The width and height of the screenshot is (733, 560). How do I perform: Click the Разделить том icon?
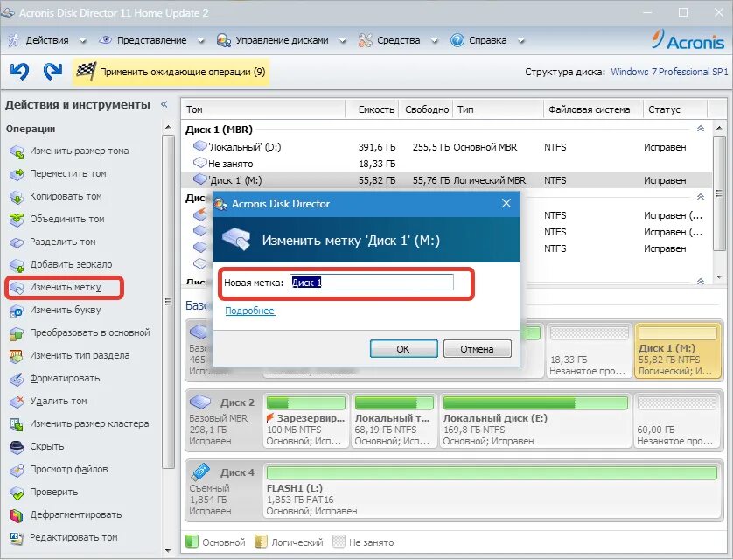[x=17, y=242]
